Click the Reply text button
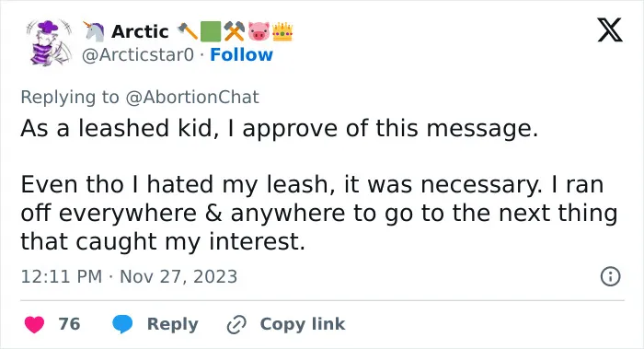This screenshot has width=644, height=349. point(173,324)
